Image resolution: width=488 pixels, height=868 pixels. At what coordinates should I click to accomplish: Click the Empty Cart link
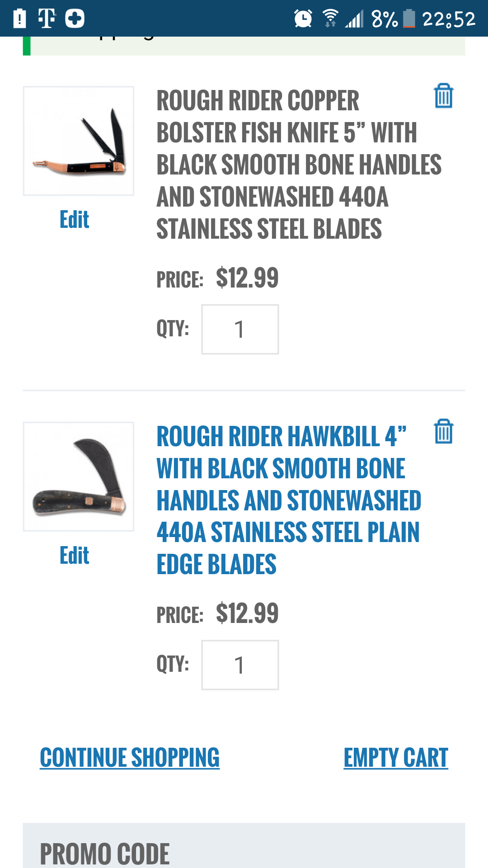[395, 758]
